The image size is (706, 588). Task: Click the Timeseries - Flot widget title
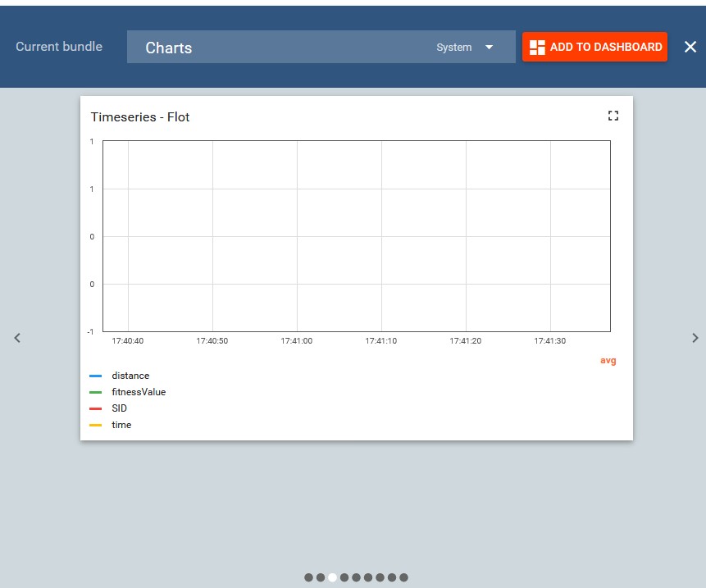click(140, 117)
